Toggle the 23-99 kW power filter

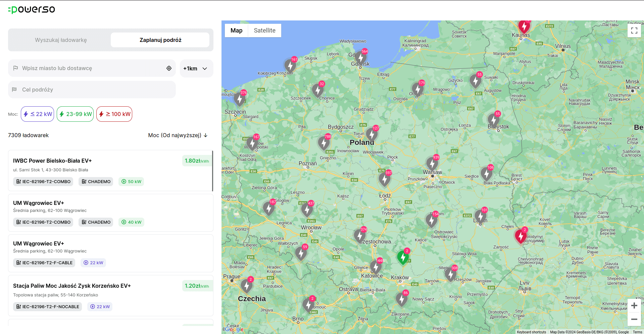click(x=75, y=114)
